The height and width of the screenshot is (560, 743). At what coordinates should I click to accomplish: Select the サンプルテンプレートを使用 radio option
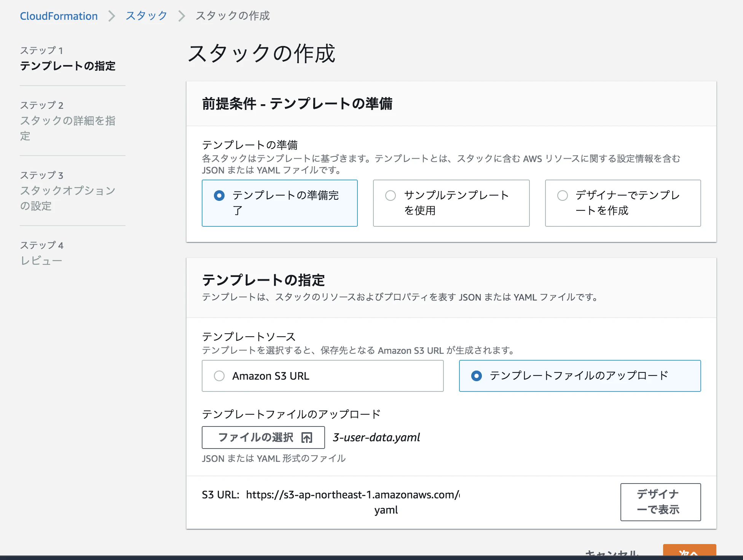point(451,203)
